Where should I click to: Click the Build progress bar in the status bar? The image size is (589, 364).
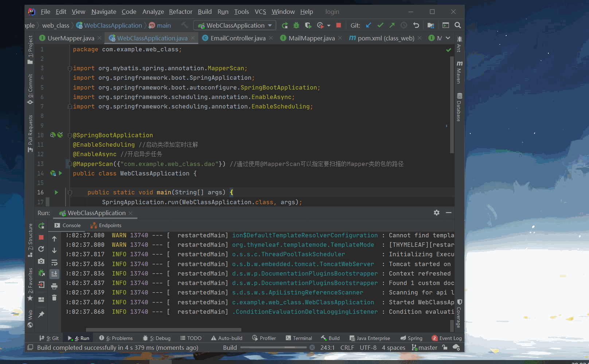pos(273,348)
